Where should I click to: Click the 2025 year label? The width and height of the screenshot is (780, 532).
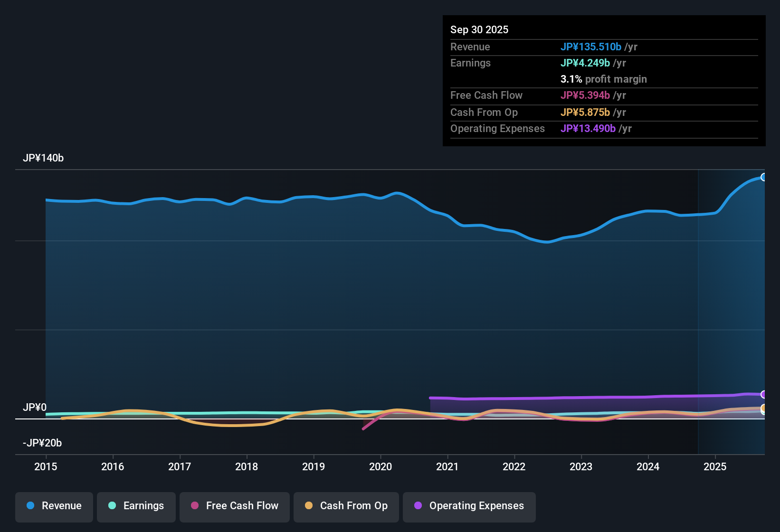715,467
